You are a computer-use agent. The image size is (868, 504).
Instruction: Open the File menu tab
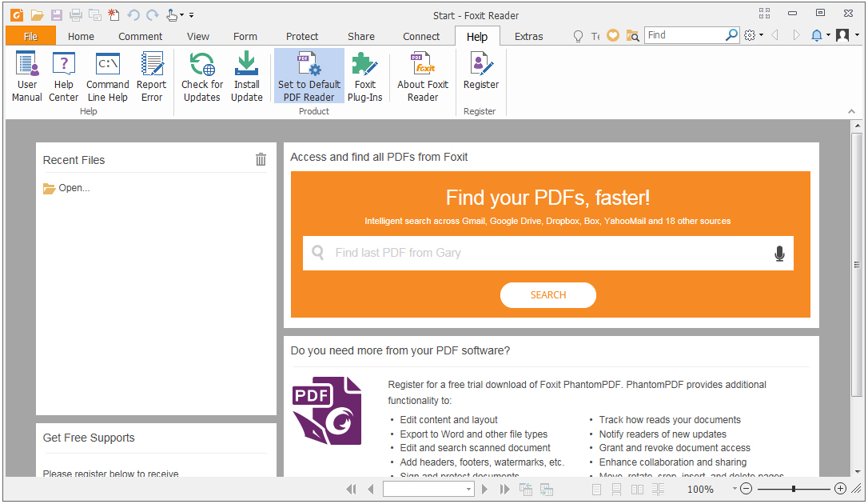[x=30, y=36]
